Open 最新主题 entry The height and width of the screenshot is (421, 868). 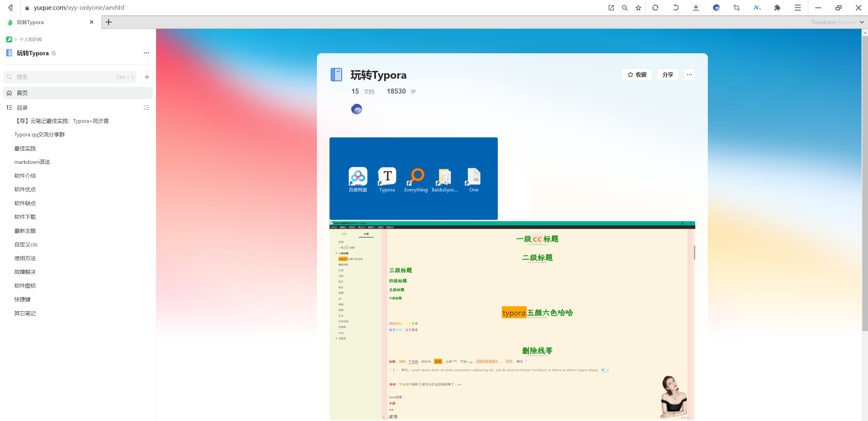(x=25, y=231)
